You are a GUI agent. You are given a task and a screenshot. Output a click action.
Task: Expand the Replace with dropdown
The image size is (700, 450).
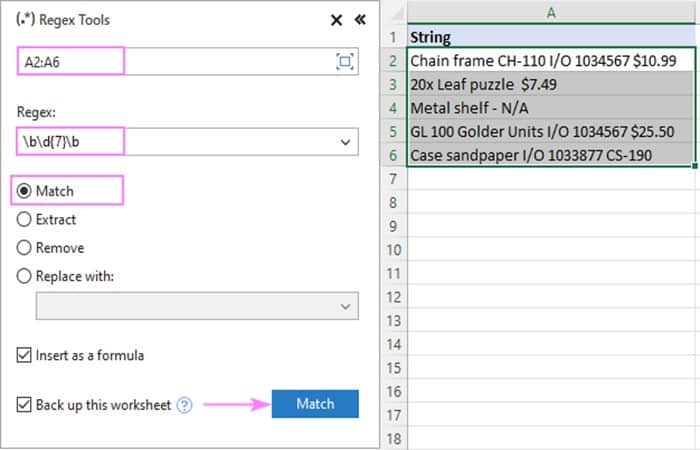coord(345,306)
